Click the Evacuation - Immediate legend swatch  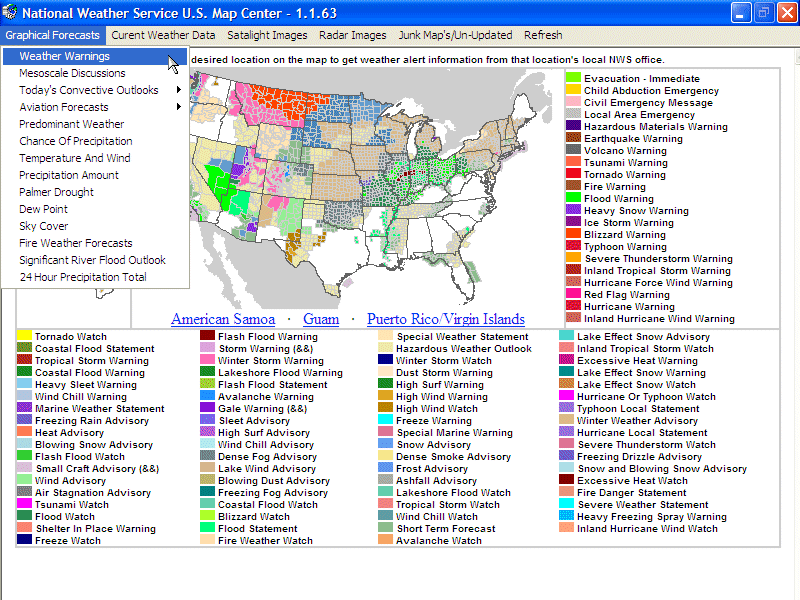pyautogui.click(x=573, y=79)
